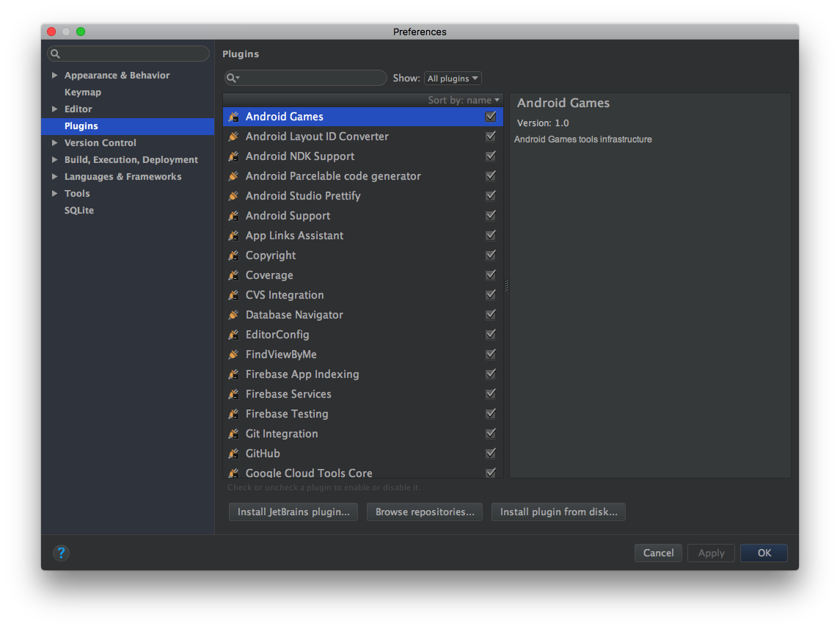The image size is (840, 629).
Task: Click the divider handle between plugin panes
Action: pyautogui.click(x=506, y=286)
